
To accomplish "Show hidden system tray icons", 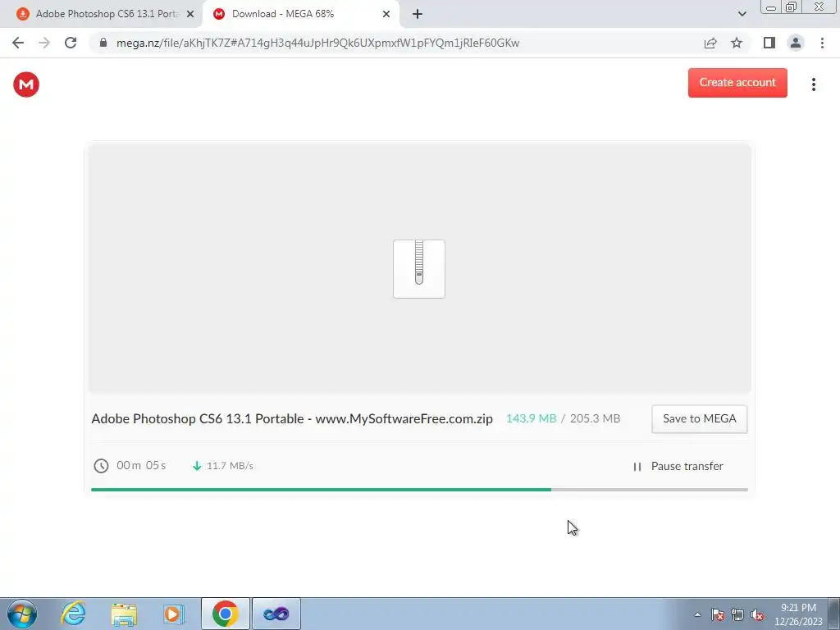I will point(697,614).
